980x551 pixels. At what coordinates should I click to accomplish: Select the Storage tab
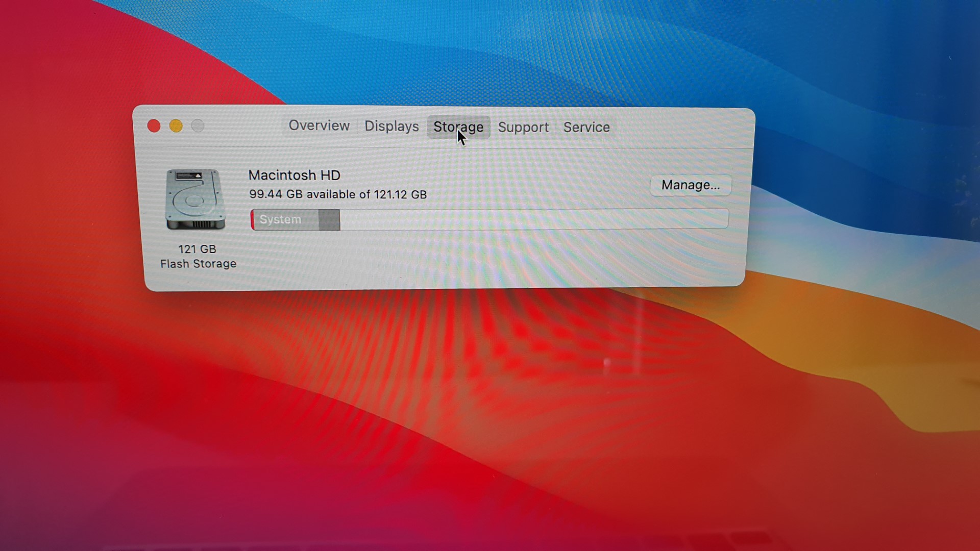(458, 127)
